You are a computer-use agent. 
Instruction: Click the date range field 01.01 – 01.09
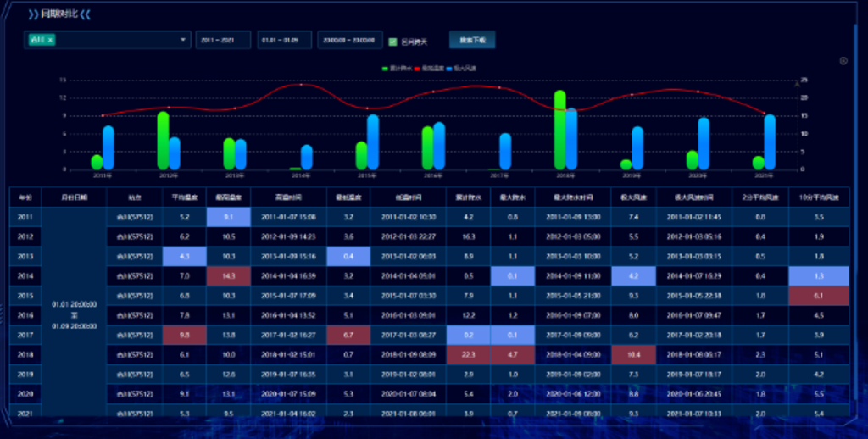285,40
